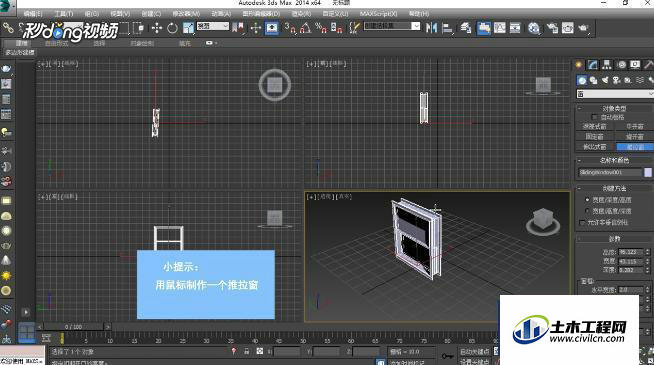
Task: Switch to Hierarchy command panel tab
Action: click(607, 65)
